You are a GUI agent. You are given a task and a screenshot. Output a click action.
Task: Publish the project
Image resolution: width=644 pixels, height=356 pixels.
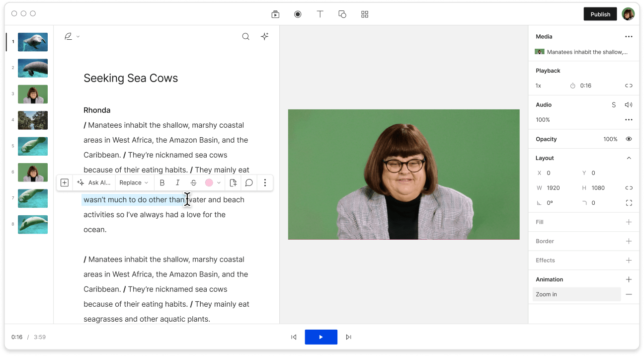(600, 14)
